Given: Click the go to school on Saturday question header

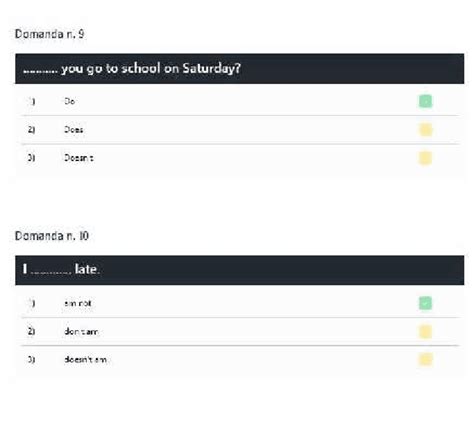Looking at the screenshot, I should (x=239, y=69).
